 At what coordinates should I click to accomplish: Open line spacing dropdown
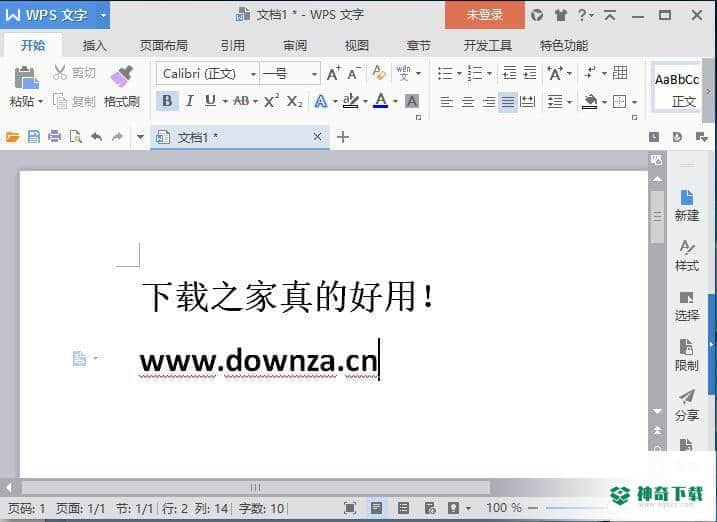(x=569, y=102)
